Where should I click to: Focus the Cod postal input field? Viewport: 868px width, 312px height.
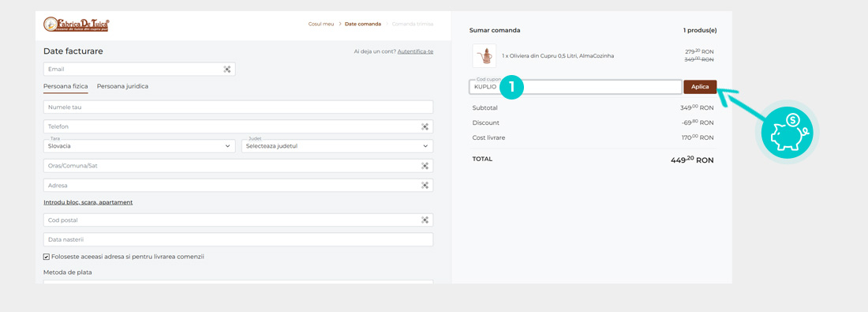pos(238,220)
